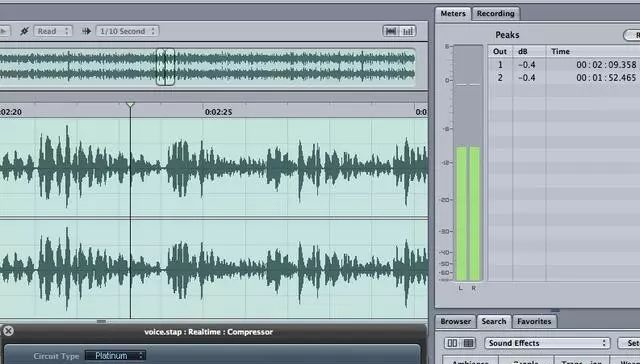Image resolution: width=640 pixels, height=364 pixels.
Task: Open the Browser tab
Action: (x=456, y=322)
